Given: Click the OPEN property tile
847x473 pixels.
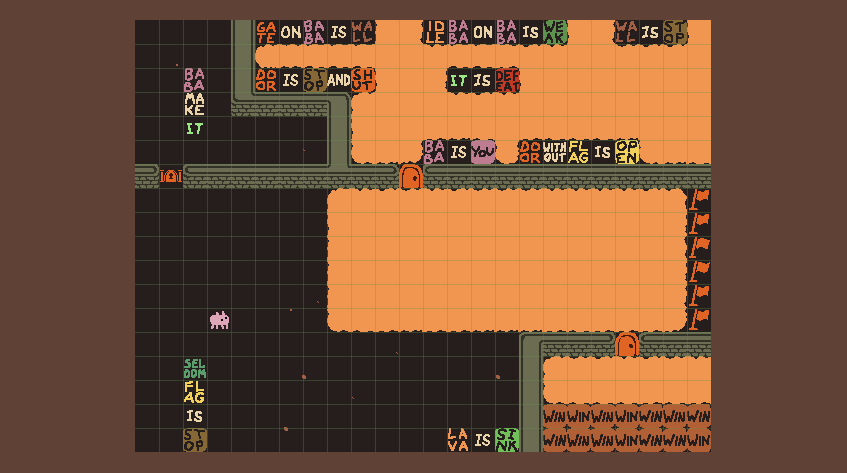Looking at the screenshot, I should click(x=627, y=152).
